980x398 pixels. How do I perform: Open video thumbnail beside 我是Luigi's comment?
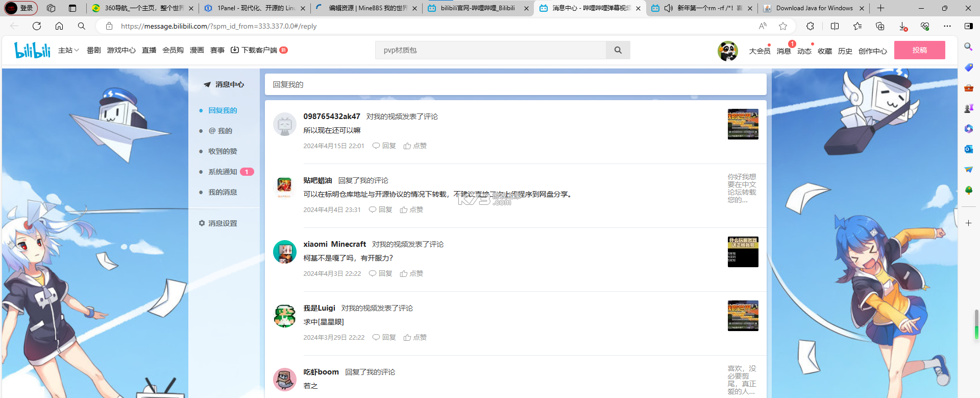point(743,316)
